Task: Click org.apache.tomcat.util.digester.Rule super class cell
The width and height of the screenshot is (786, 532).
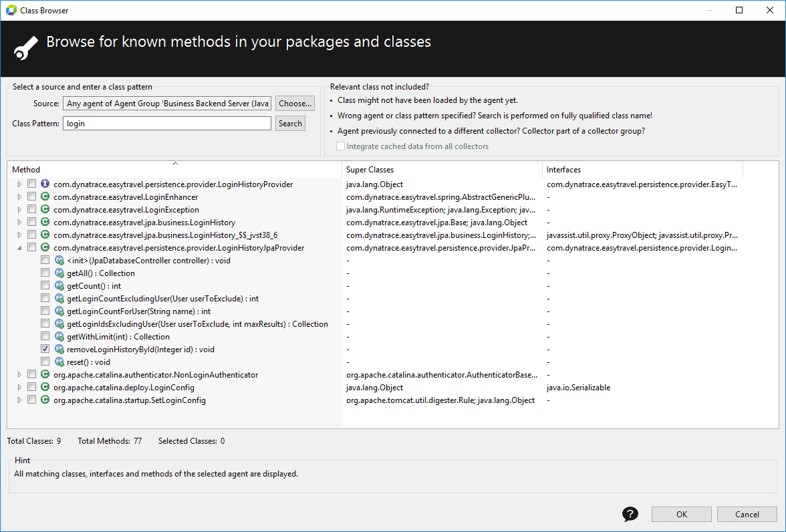Action: pos(440,400)
